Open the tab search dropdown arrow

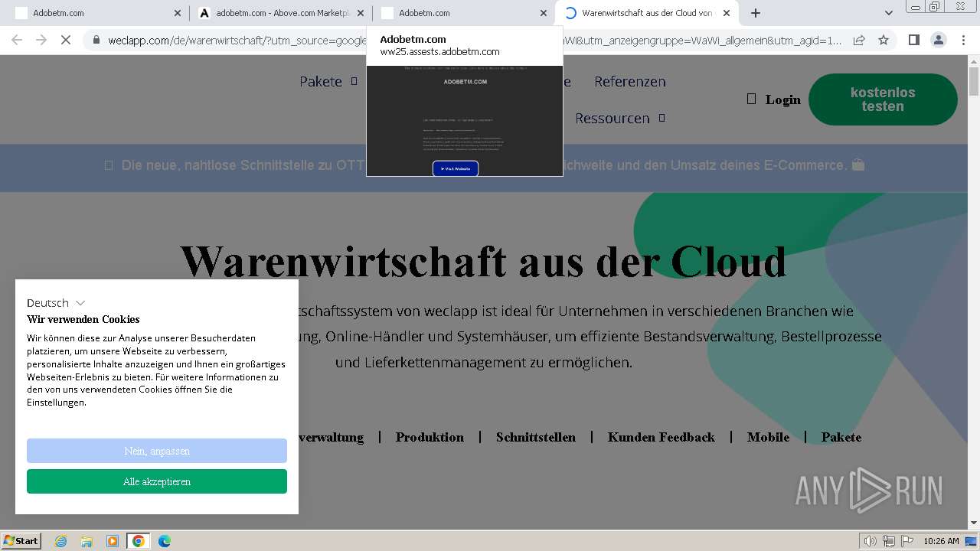coord(888,13)
